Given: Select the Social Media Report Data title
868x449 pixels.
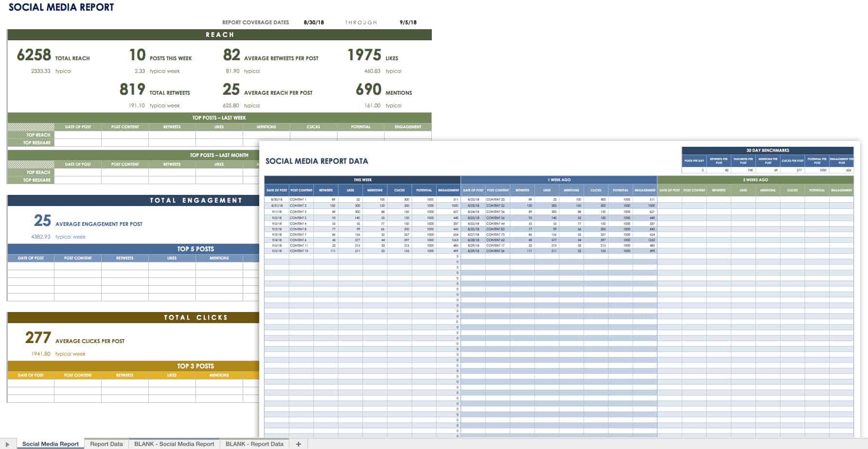Looking at the screenshot, I should [317, 161].
